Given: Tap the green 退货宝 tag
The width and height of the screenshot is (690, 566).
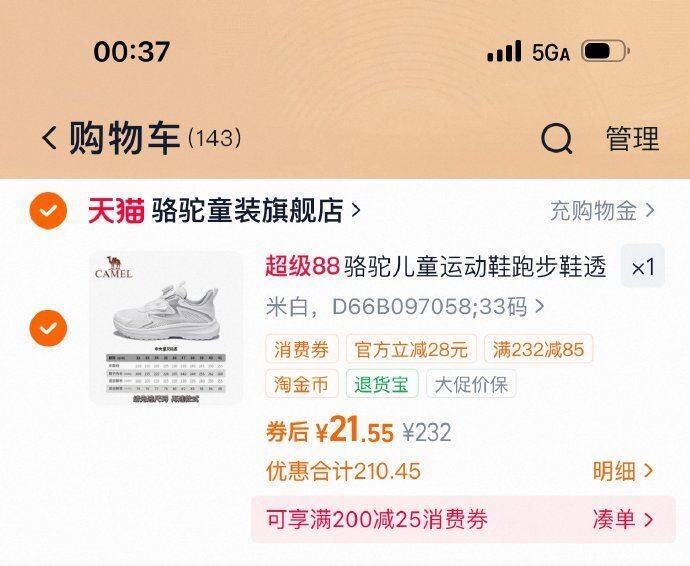Looking at the screenshot, I should point(382,384).
